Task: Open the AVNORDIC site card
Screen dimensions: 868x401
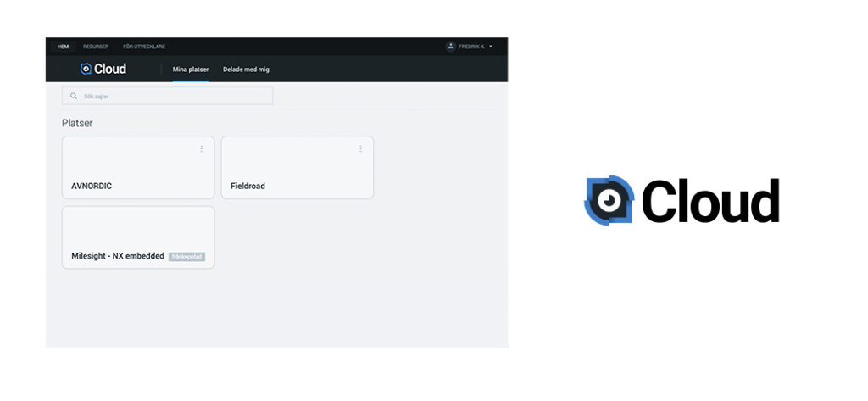Action: pyautogui.click(x=138, y=168)
